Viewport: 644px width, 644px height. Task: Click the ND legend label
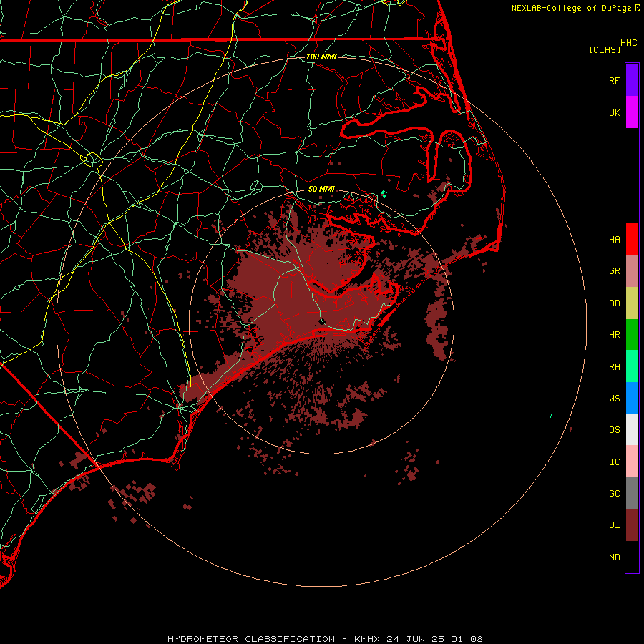pyautogui.click(x=614, y=557)
